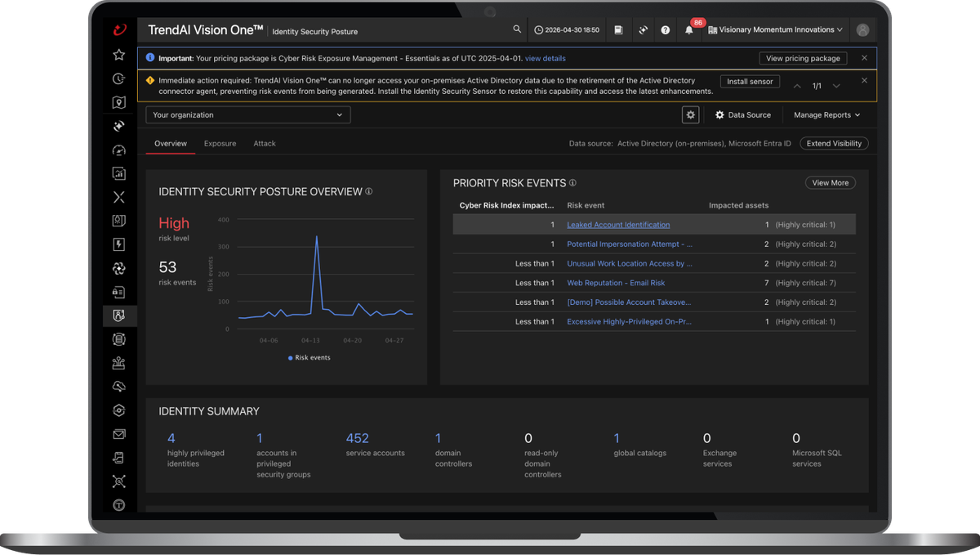Click the Cyber Risk Index impact column header
Screen dimensions: 980x555
tap(506, 205)
